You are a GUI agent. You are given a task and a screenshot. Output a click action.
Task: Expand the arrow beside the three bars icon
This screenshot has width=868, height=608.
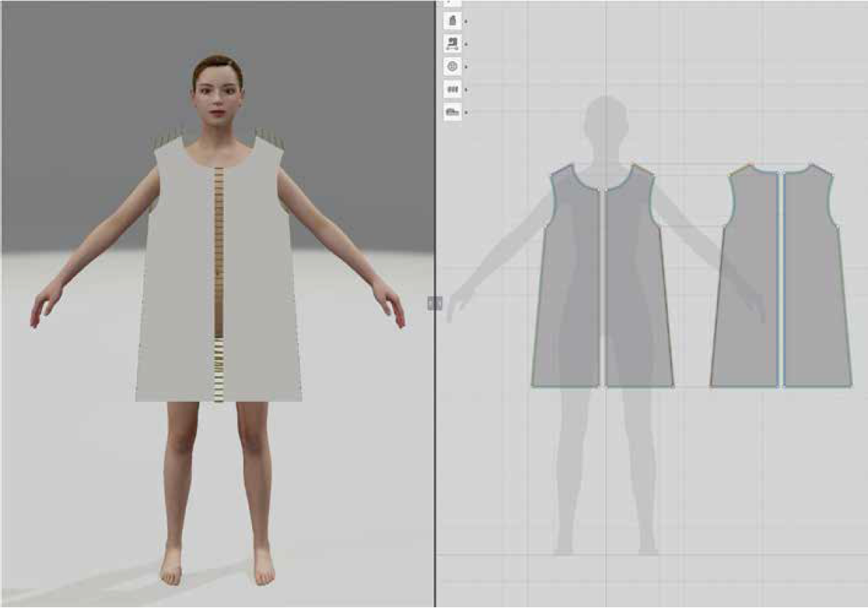[466, 90]
